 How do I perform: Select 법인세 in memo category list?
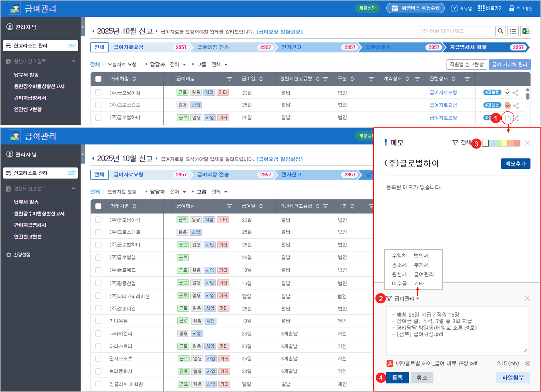click(x=421, y=256)
